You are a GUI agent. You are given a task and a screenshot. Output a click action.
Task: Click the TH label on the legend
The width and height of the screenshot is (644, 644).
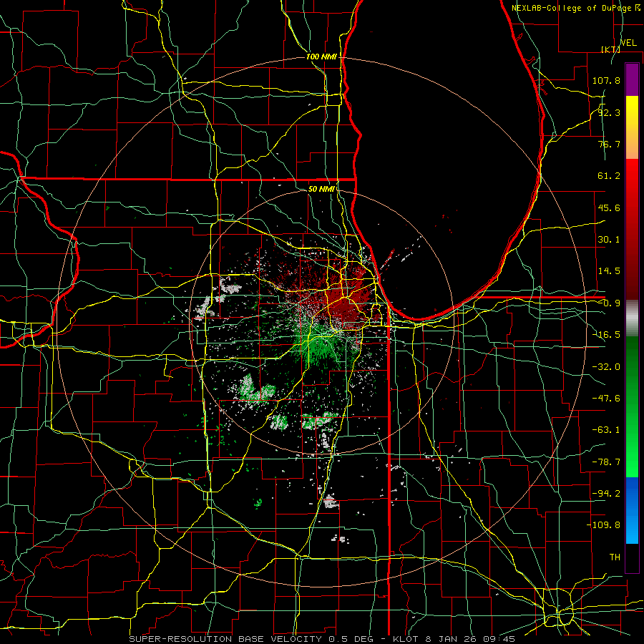615,557
